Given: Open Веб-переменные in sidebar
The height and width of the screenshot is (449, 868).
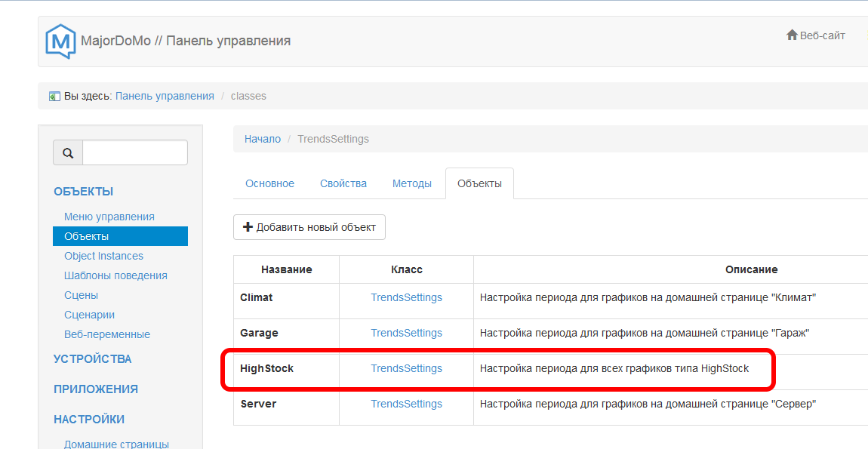Looking at the screenshot, I should pos(107,334).
